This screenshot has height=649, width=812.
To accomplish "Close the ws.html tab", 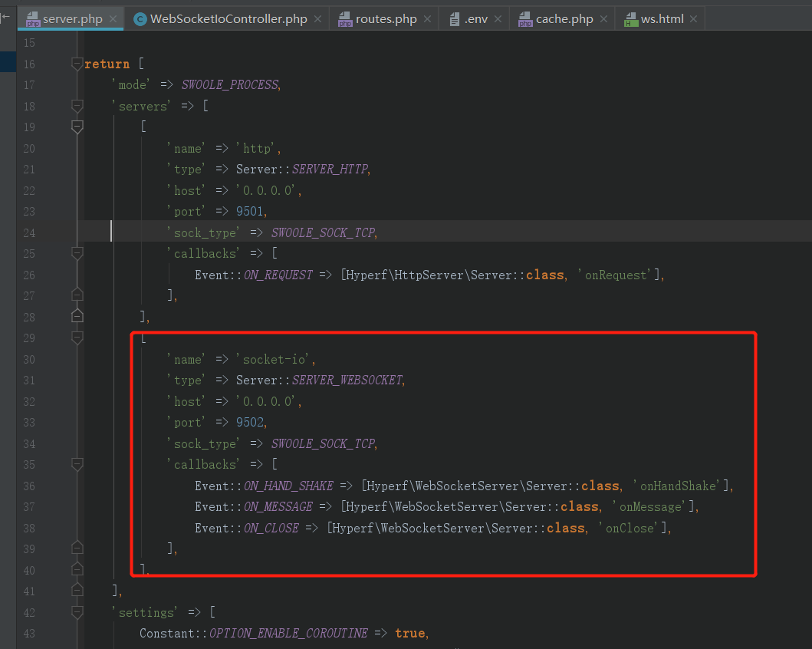I will tap(694, 19).
